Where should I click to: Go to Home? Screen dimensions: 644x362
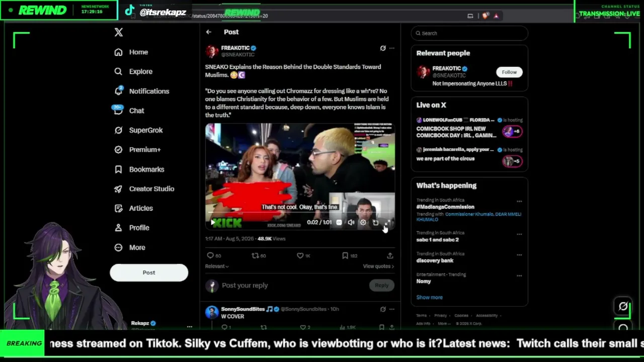click(131, 52)
